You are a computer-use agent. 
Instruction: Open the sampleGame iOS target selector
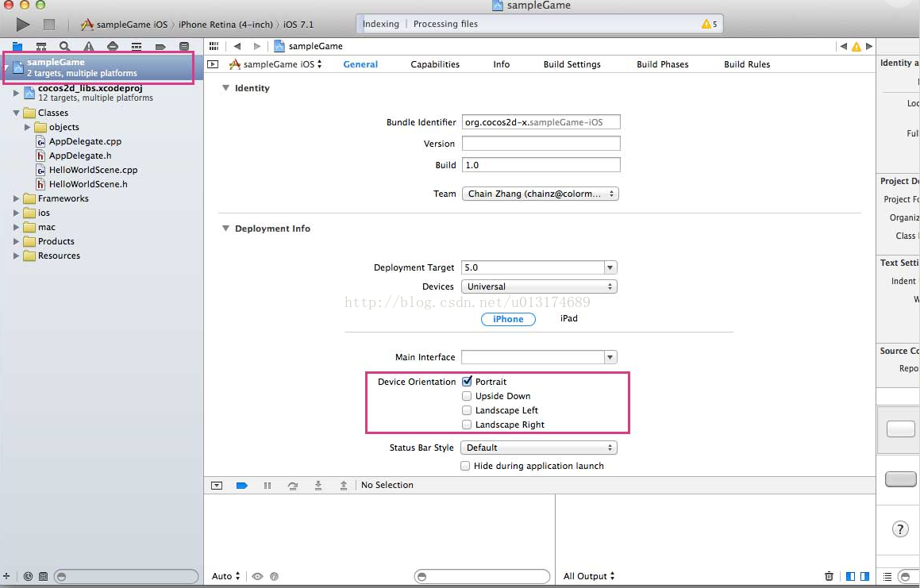click(x=275, y=64)
